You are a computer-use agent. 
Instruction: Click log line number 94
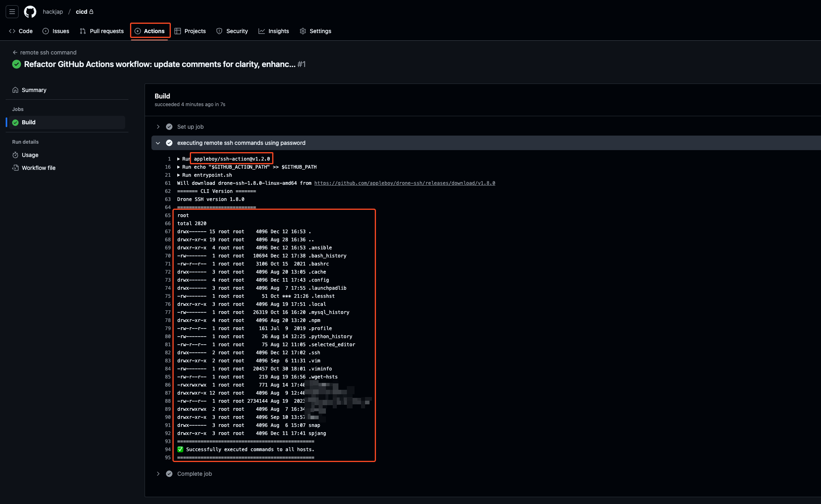pyautogui.click(x=168, y=450)
